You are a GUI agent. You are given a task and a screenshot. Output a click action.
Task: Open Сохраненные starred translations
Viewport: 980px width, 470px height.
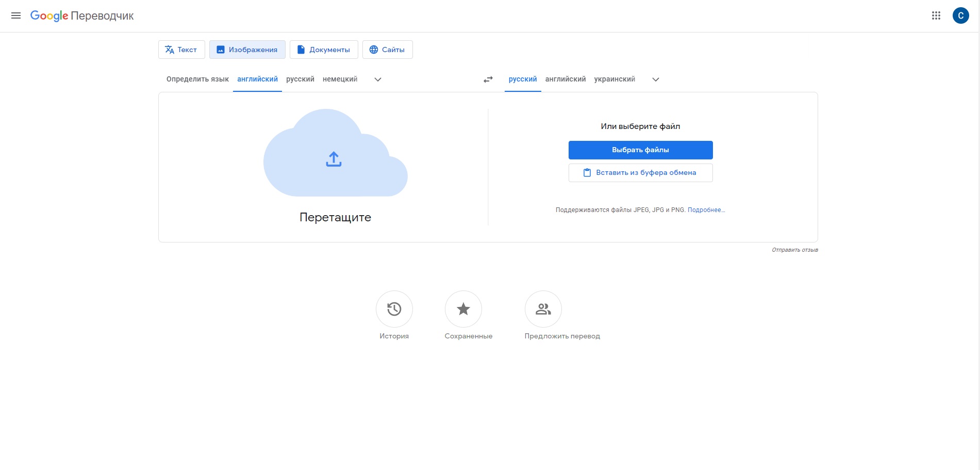click(x=463, y=309)
